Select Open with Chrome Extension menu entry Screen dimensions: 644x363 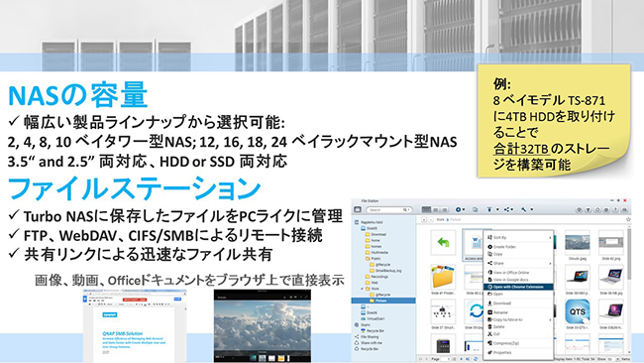point(519,287)
